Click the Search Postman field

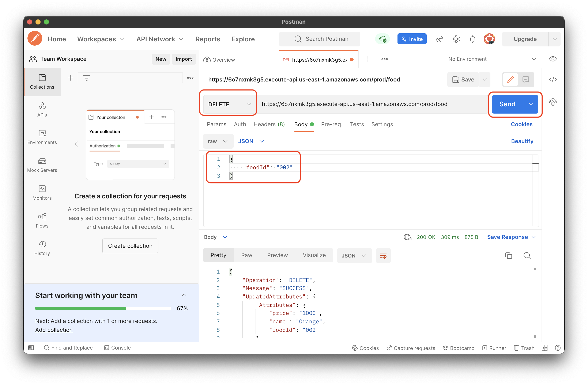pyautogui.click(x=320, y=39)
